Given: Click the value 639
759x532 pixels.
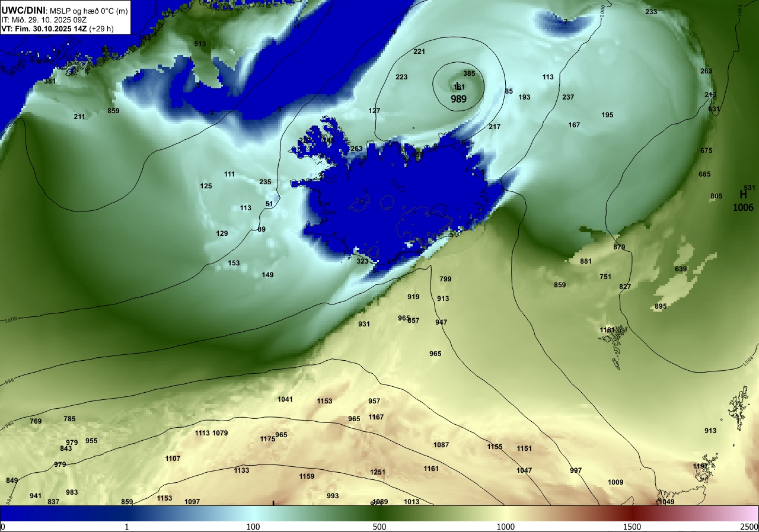Looking at the screenshot, I should 681,269.
